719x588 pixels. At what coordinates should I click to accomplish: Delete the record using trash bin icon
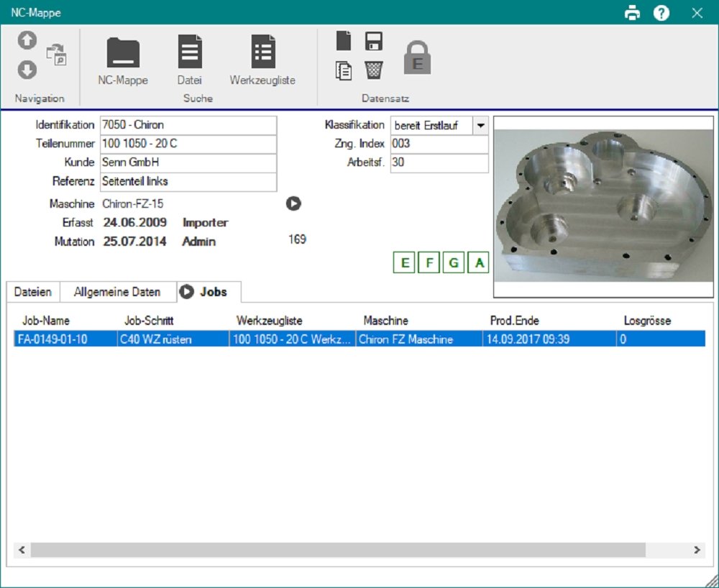(373, 70)
